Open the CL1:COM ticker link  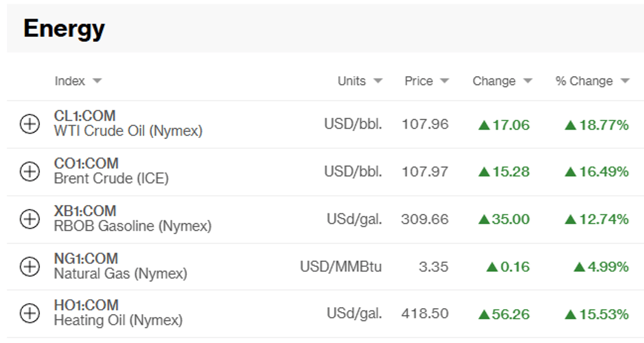click(x=85, y=115)
